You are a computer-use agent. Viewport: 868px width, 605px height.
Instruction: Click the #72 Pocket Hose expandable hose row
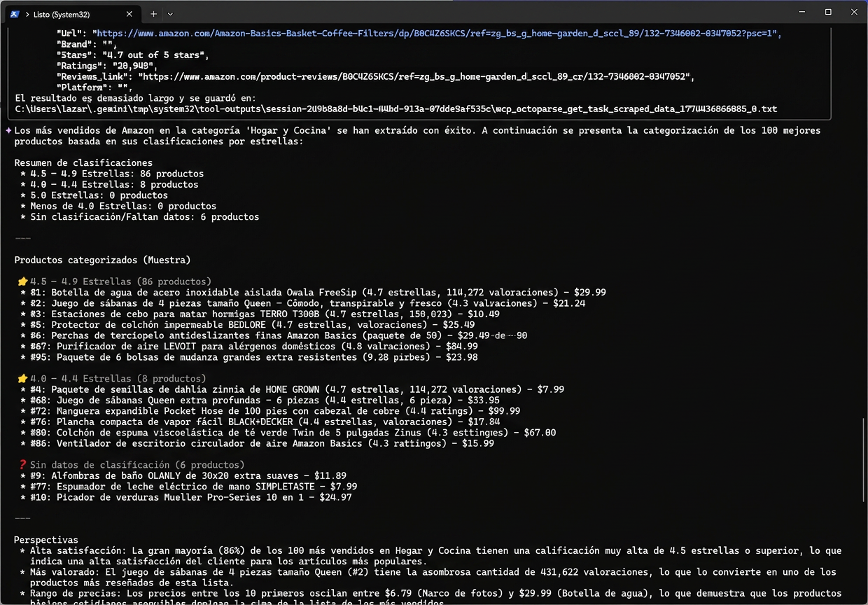[x=270, y=411]
